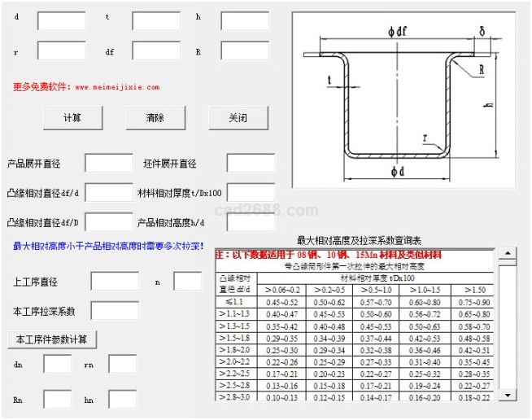
Task: Click the dn output field
Action: [58, 364]
